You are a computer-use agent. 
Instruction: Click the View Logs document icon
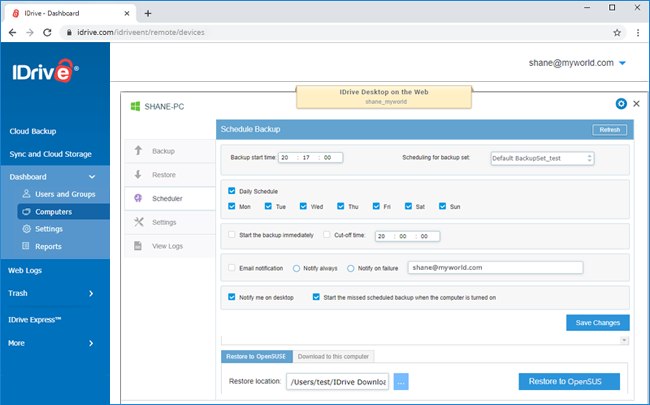[138, 246]
